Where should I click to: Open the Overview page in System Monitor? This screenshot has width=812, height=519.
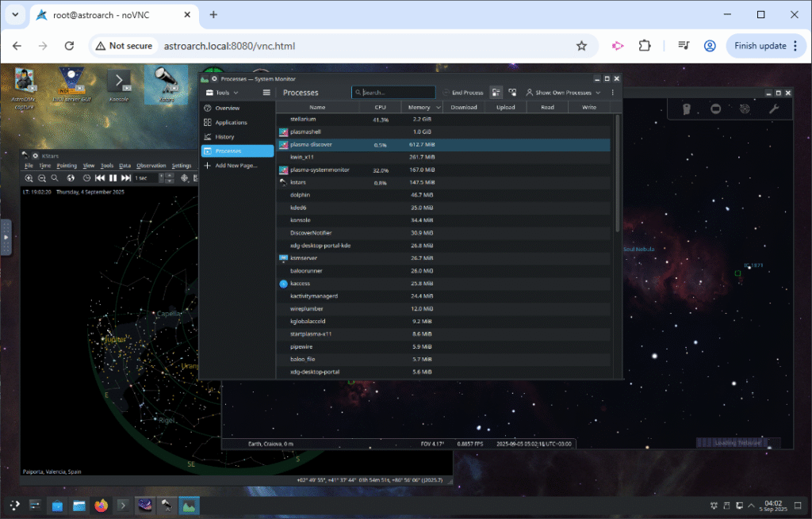point(238,108)
